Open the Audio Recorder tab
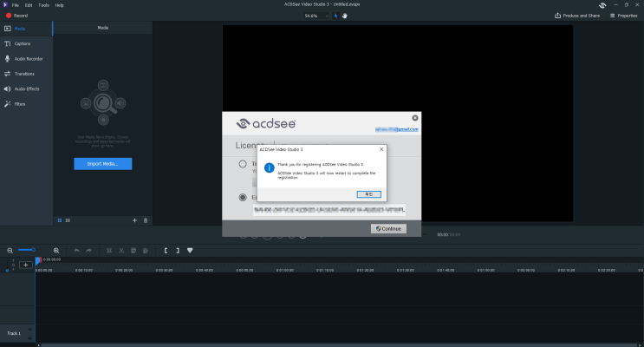 [26, 59]
